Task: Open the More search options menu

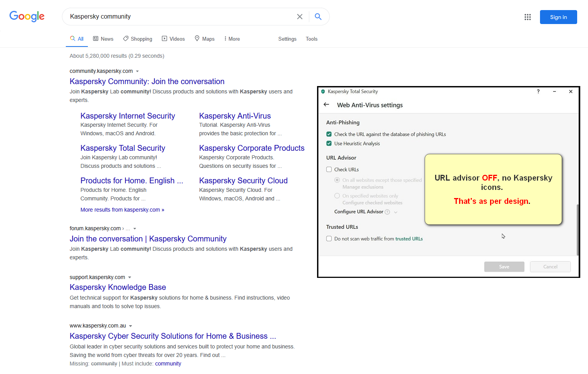Action: [x=231, y=39]
